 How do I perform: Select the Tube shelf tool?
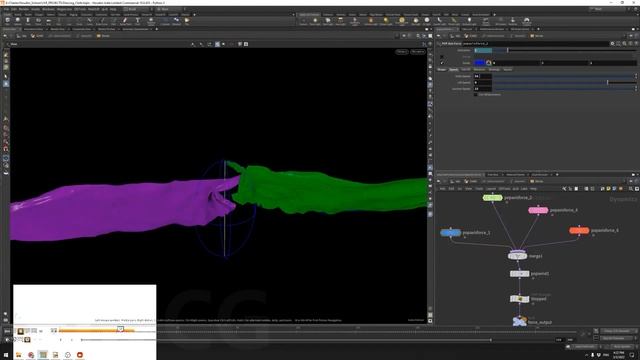28,21
